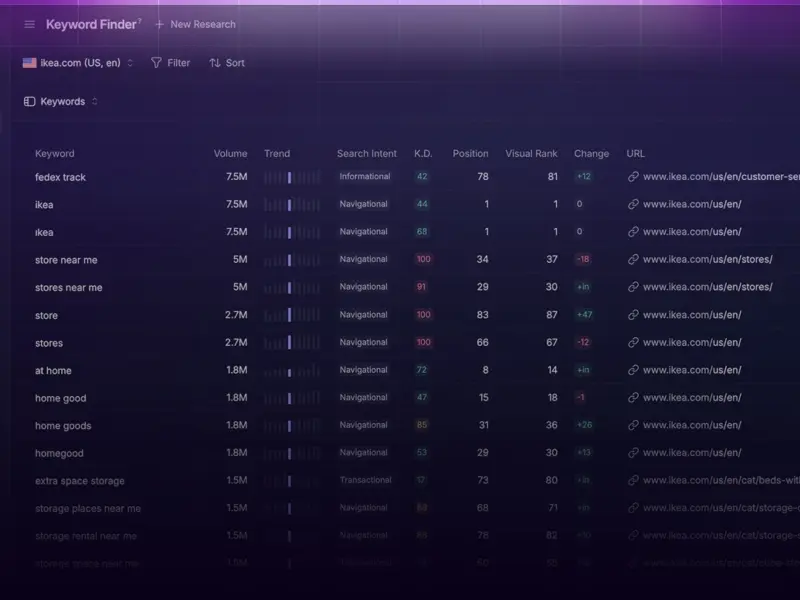
Task: Click link icon in extra space storage row
Action: (633, 480)
